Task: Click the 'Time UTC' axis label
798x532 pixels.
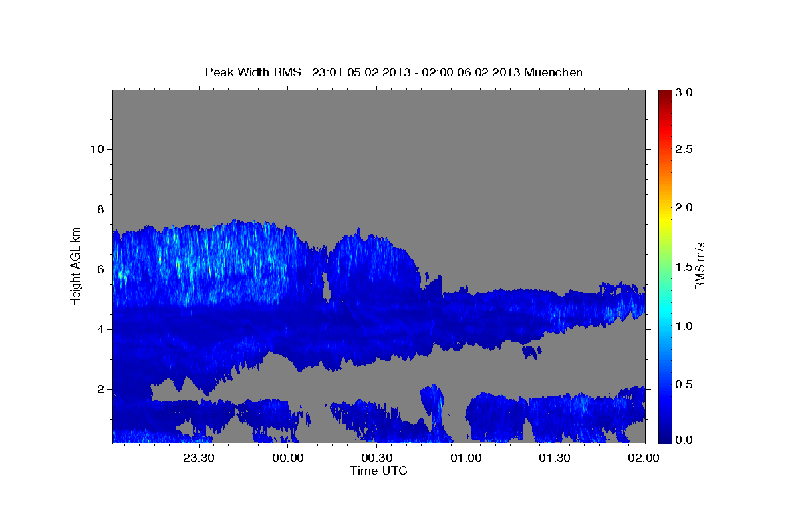Action: pos(378,471)
